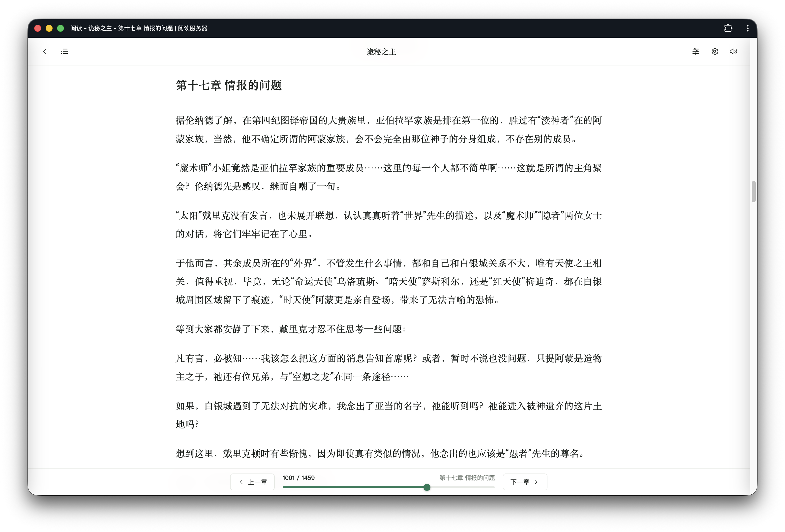Image resolution: width=785 pixels, height=532 pixels.
Task: Open reading display adjustments sliders icon
Action: [x=695, y=51]
